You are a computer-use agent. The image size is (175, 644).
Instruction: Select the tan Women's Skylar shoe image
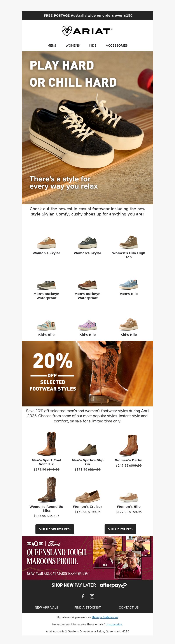(x=47, y=243)
